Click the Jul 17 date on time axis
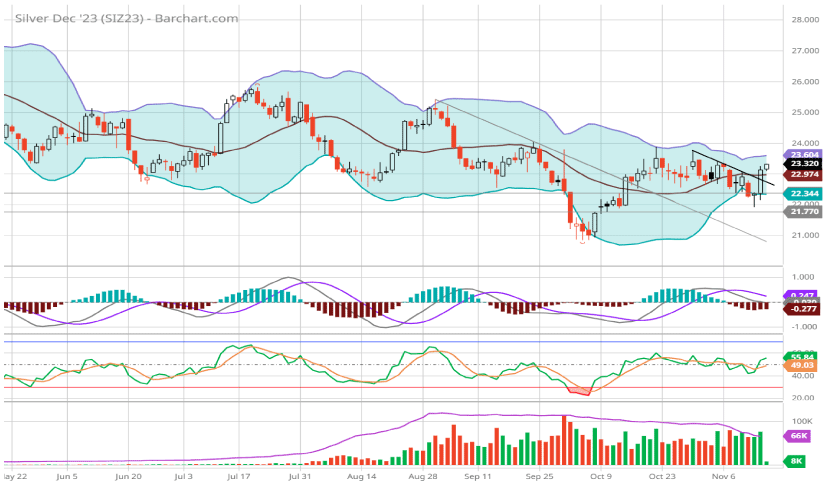826x481 pixels. [239, 477]
